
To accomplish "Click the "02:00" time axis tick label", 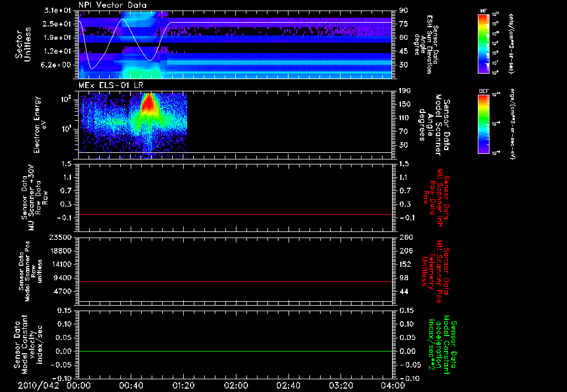I will click(236, 386).
